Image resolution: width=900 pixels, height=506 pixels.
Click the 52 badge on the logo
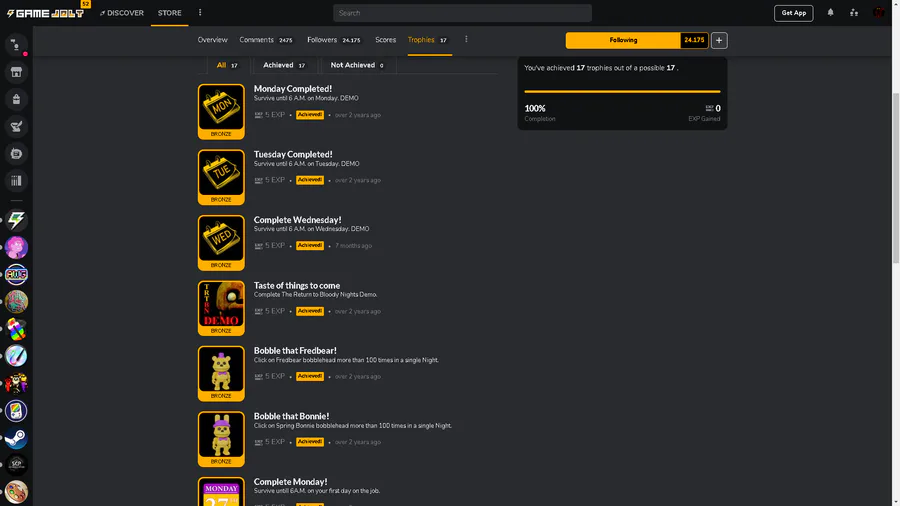click(x=86, y=4)
